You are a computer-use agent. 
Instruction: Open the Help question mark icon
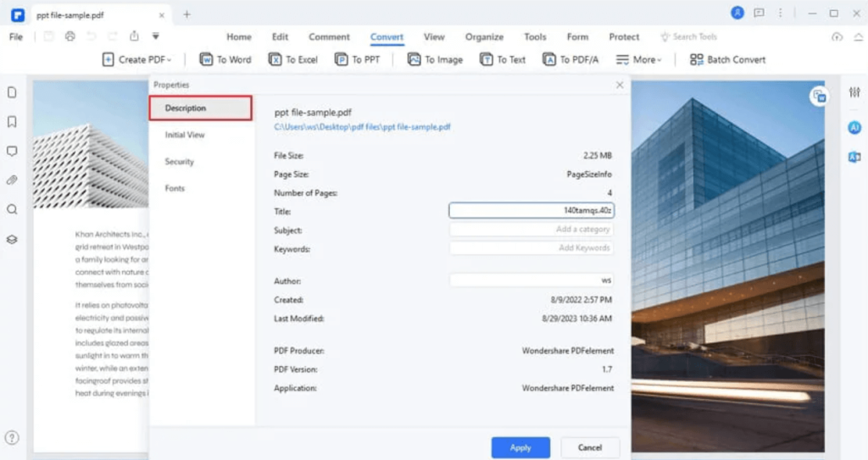(x=12, y=438)
